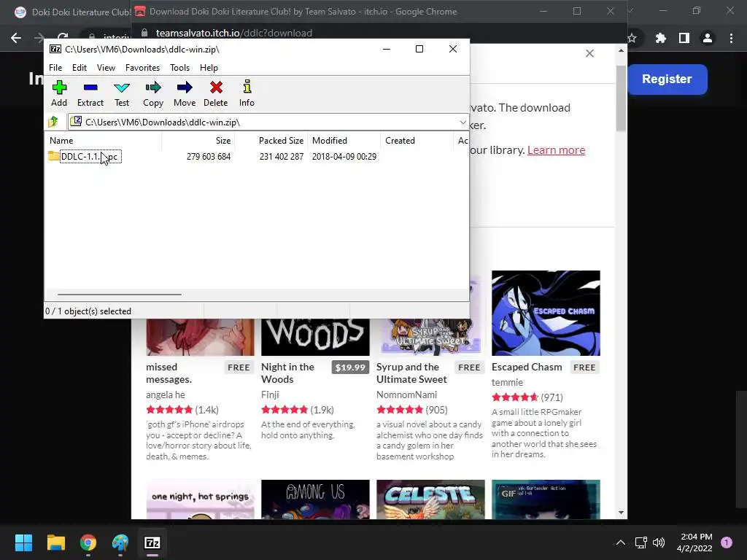Open the Favorites menu

click(x=142, y=68)
